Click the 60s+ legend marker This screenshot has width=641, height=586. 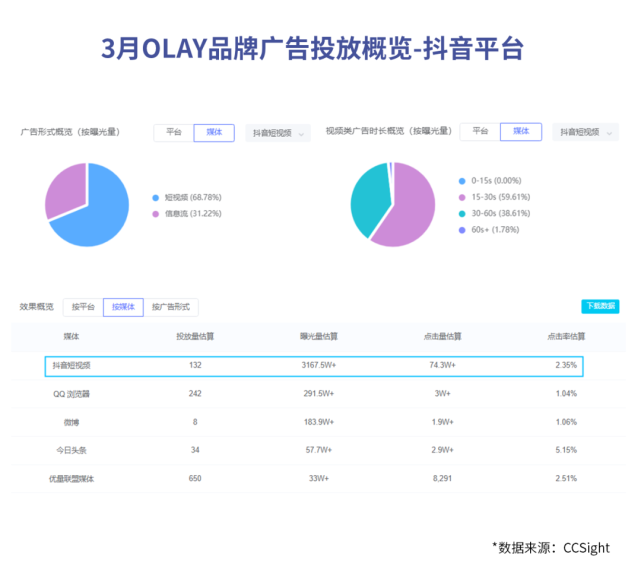(x=462, y=229)
